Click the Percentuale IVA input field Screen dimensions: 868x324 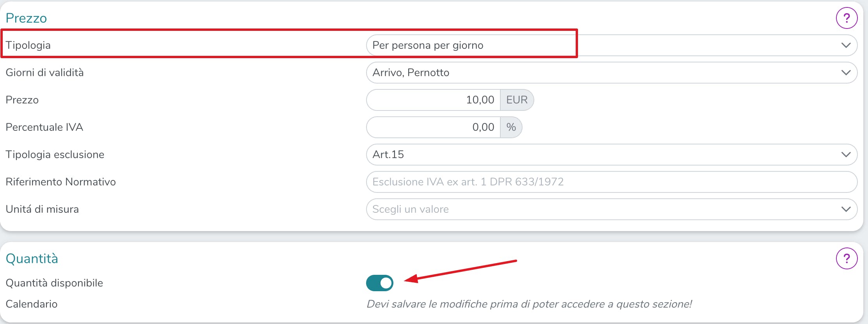point(433,127)
